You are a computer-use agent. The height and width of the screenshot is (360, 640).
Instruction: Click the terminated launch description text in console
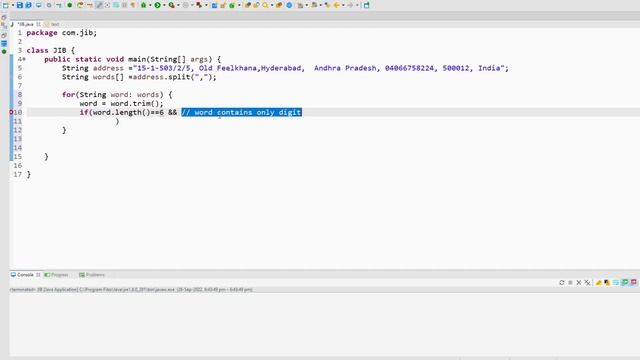131,290
